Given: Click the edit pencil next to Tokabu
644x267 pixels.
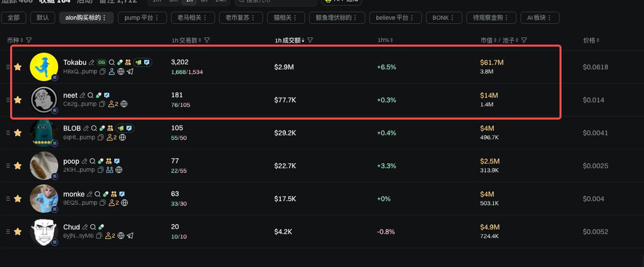Looking at the screenshot, I should (92, 63).
